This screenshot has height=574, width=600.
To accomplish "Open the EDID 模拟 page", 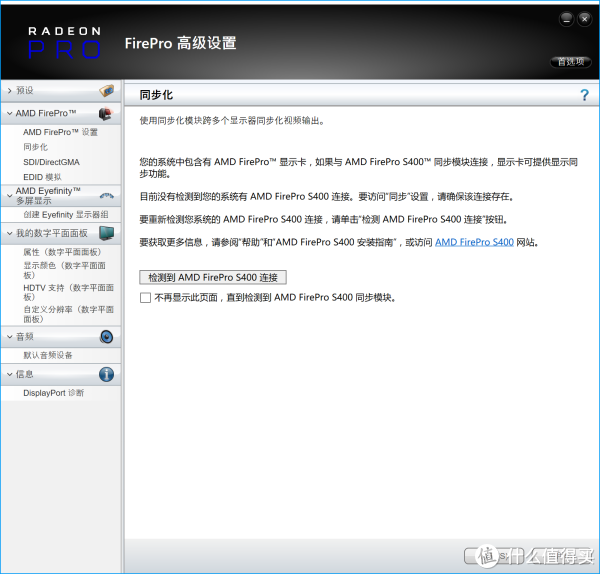I will coord(42,177).
